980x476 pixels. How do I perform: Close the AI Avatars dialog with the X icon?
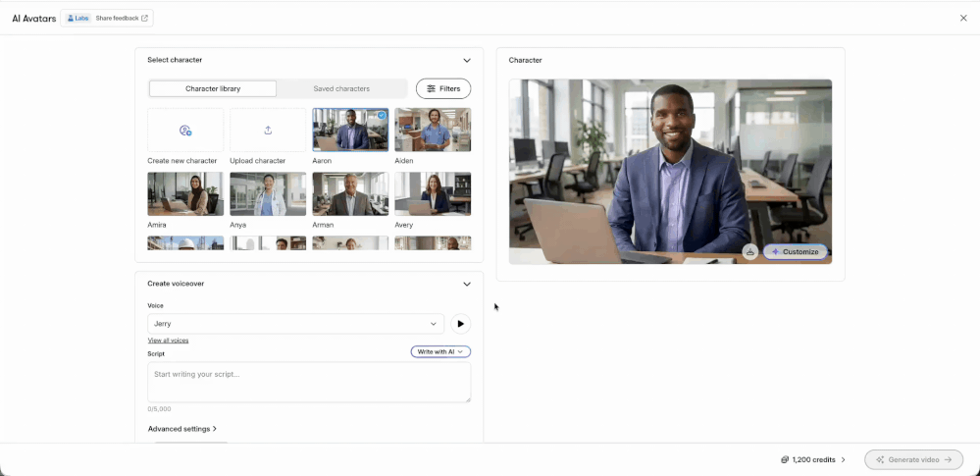pyautogui.click(x=963, y=18)
